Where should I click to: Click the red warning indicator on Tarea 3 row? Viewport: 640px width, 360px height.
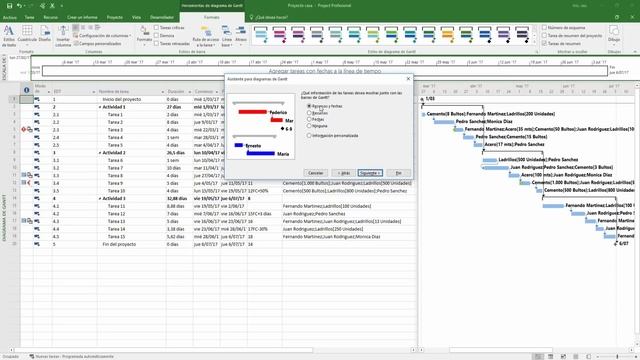pos(24,129)
